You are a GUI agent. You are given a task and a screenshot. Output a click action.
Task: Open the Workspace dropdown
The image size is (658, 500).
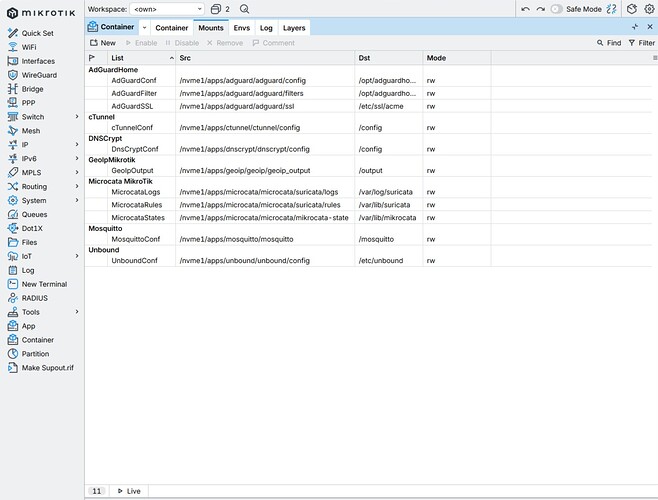[x=167, y=9]
